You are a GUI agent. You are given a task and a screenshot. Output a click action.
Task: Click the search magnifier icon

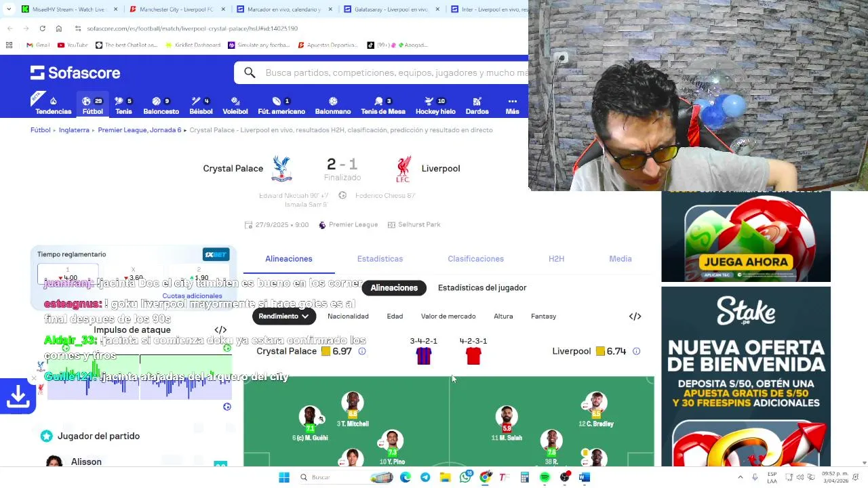(250, 73)
